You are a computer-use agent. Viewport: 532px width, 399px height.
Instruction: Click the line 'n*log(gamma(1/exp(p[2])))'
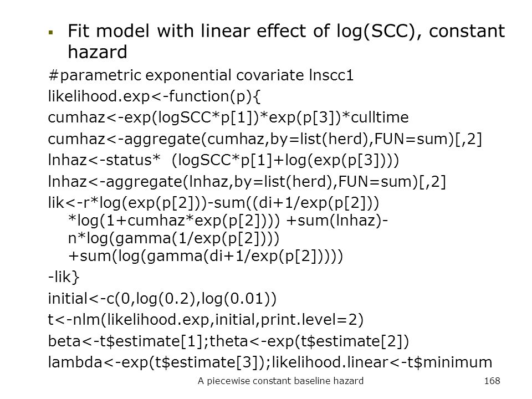pos(173,238)
